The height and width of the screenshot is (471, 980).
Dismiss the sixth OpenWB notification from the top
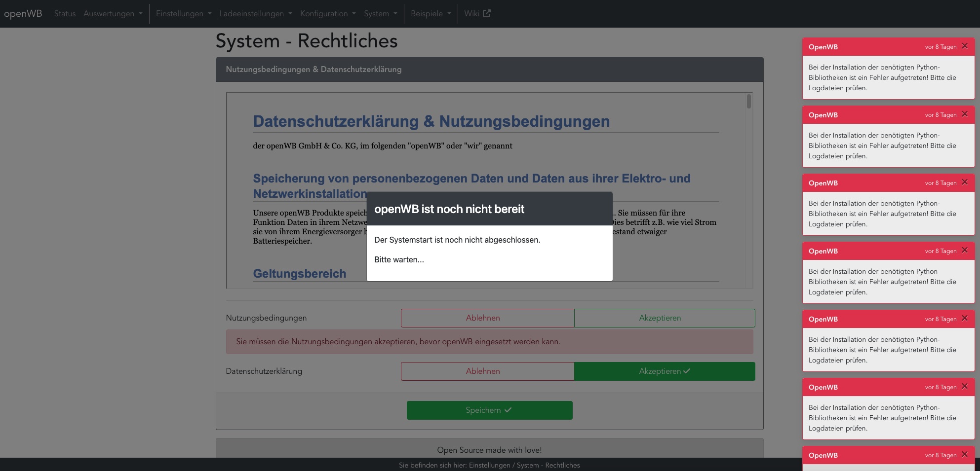[x=964, y=386]
